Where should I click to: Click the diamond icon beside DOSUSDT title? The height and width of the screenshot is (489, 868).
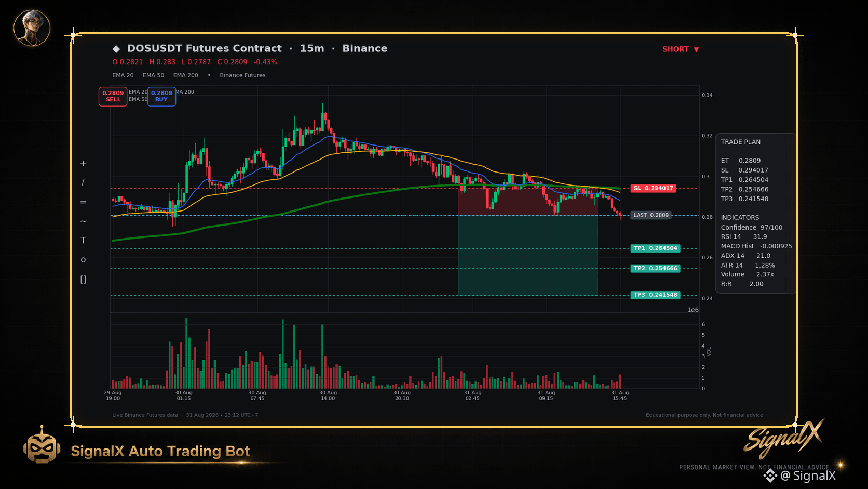116,49
